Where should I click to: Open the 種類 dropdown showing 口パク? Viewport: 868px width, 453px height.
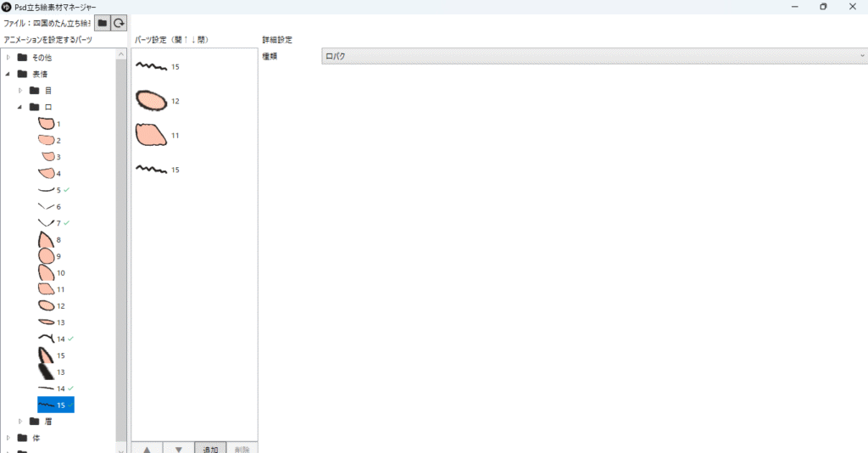593,56
